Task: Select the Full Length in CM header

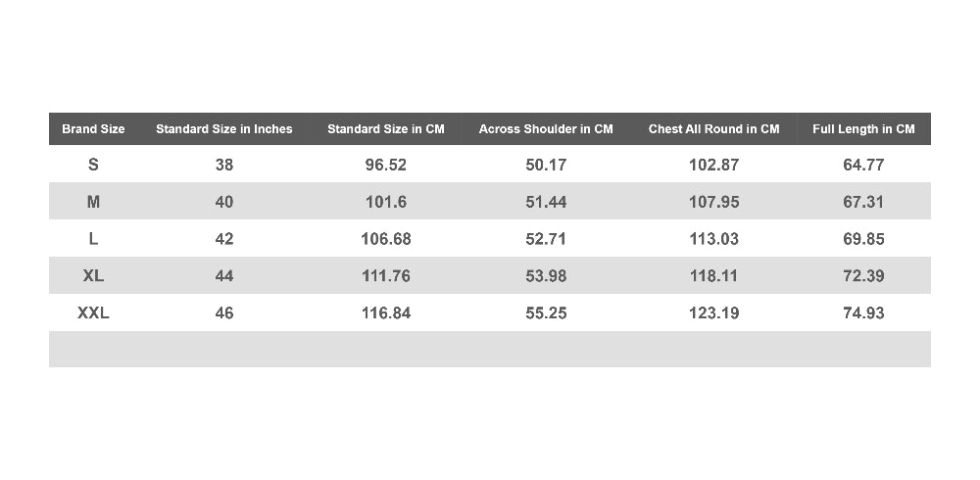Action: tap(863, 128)
